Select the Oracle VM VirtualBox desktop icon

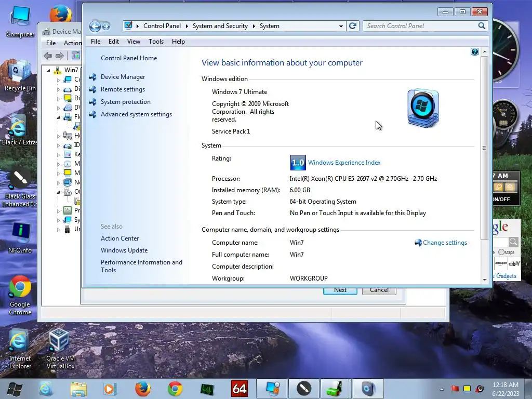coord(60,349)
